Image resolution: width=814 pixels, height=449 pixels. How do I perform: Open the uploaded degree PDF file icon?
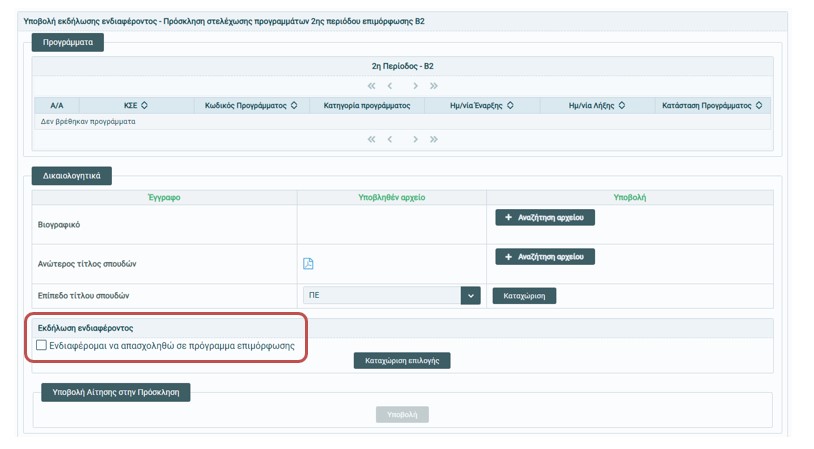point(308,264)
